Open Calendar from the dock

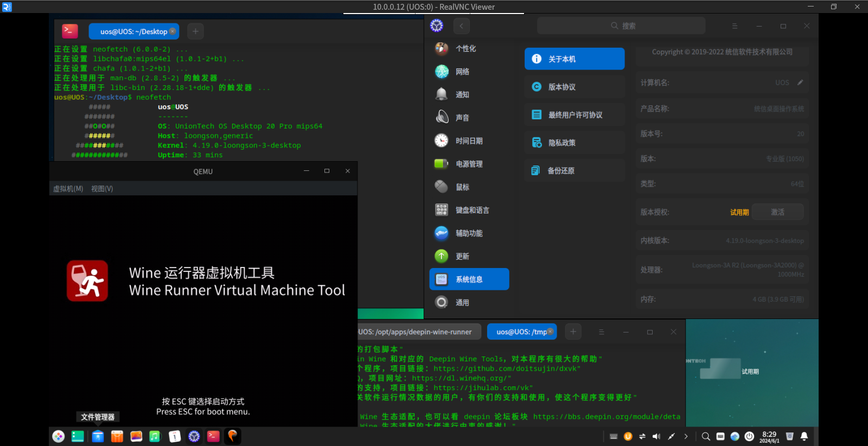tap(175, 436)
